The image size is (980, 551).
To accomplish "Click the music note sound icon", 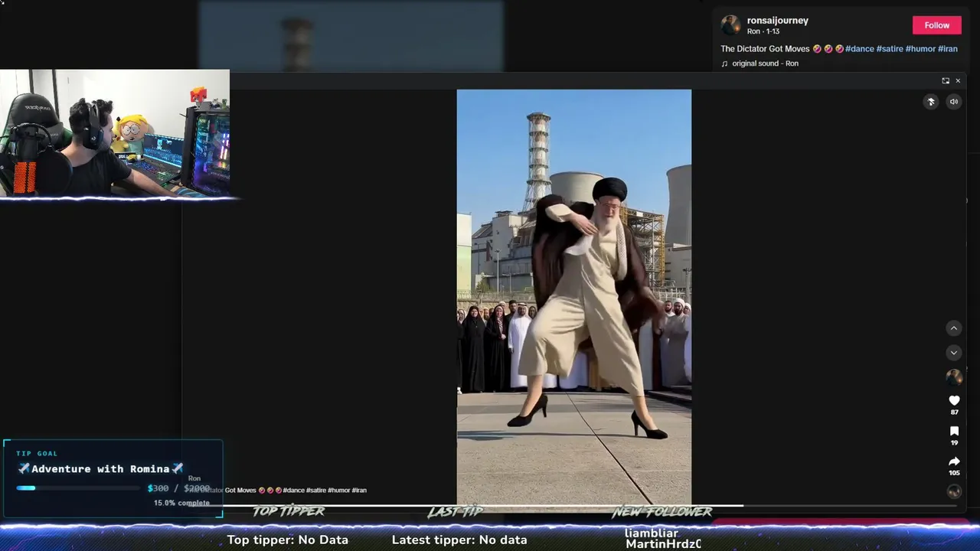I will pyautogui.click(x=724, y=64).
